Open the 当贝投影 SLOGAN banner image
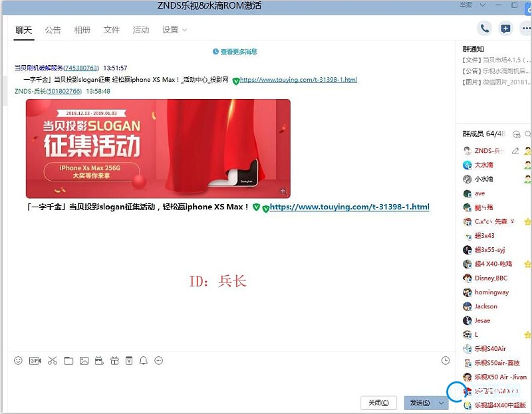 (158, 148)
